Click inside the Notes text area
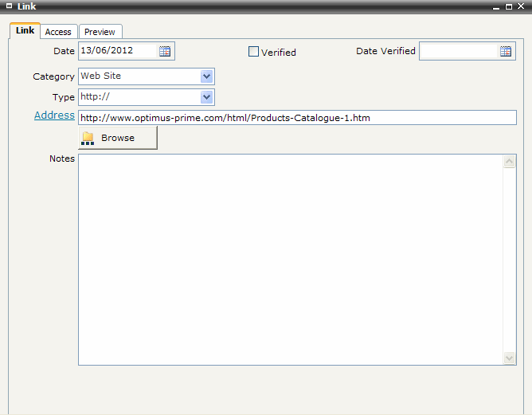Viewport: 532px width, 415px height. click(x=291, y=259)
